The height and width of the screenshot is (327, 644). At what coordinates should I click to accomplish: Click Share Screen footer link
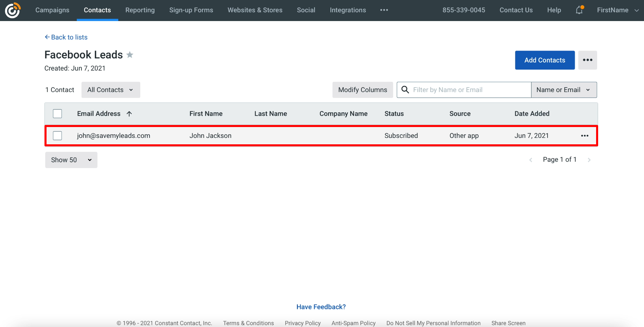click(508, 323)
